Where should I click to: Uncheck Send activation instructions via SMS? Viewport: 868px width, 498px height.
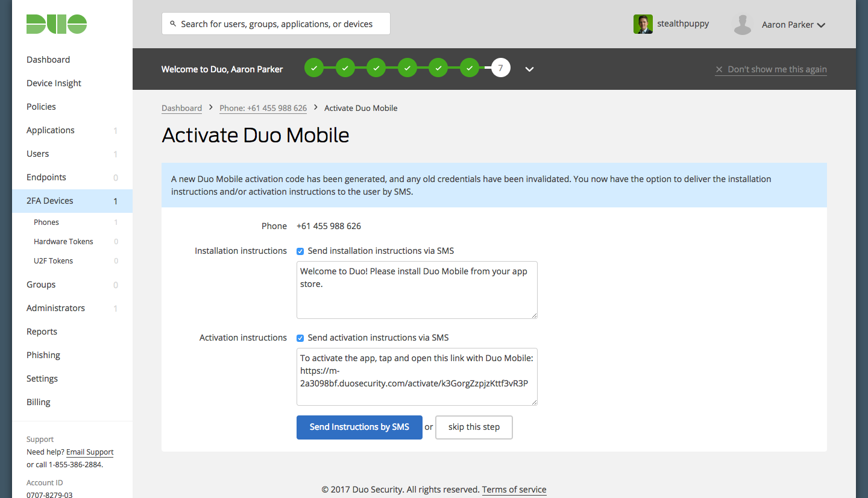click(x=300, y=338)
